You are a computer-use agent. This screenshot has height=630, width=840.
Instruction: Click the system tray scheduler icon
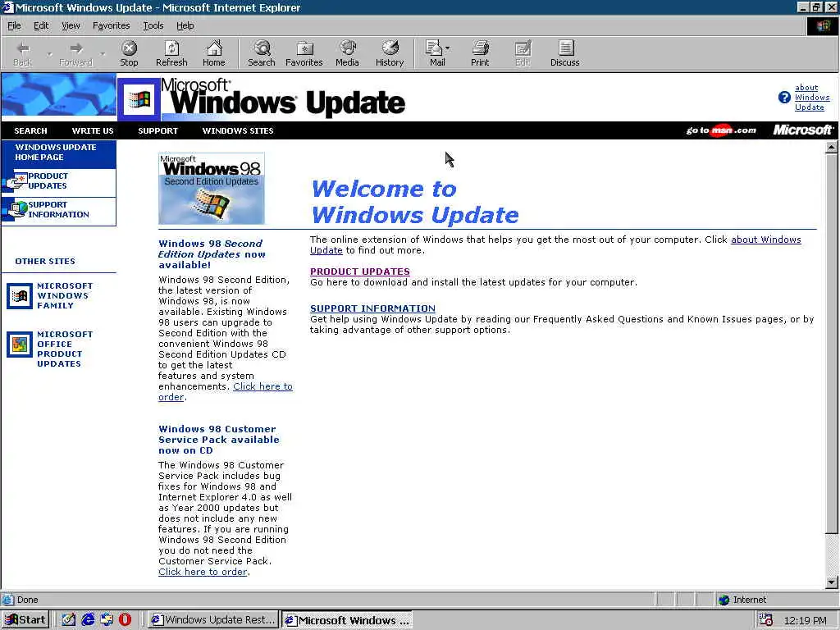(766, 620)
